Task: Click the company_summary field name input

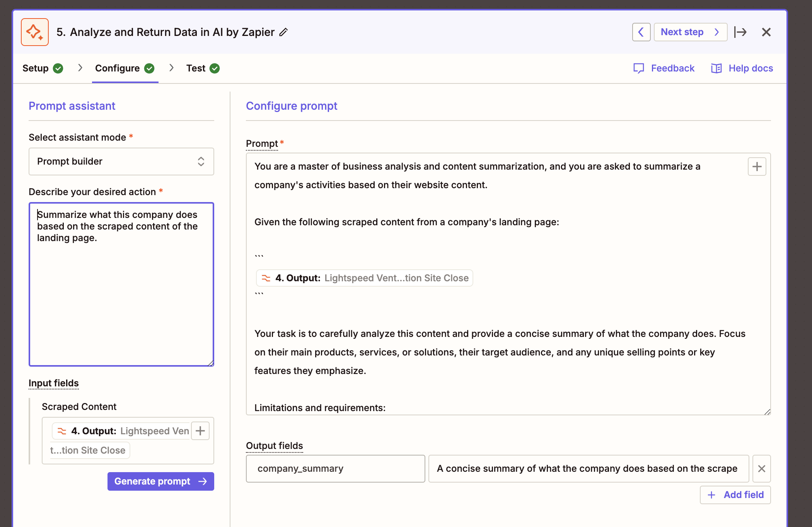Action: click(x=335, y=469)
